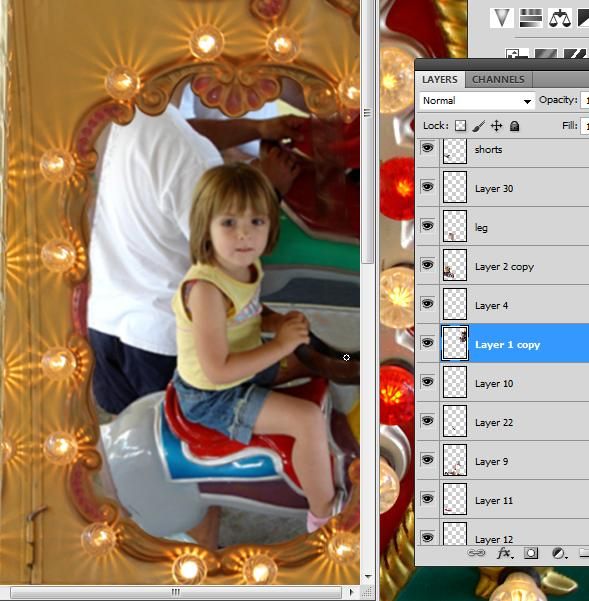
Task: Click the lock all padlock icon
Action: [515, 126]
